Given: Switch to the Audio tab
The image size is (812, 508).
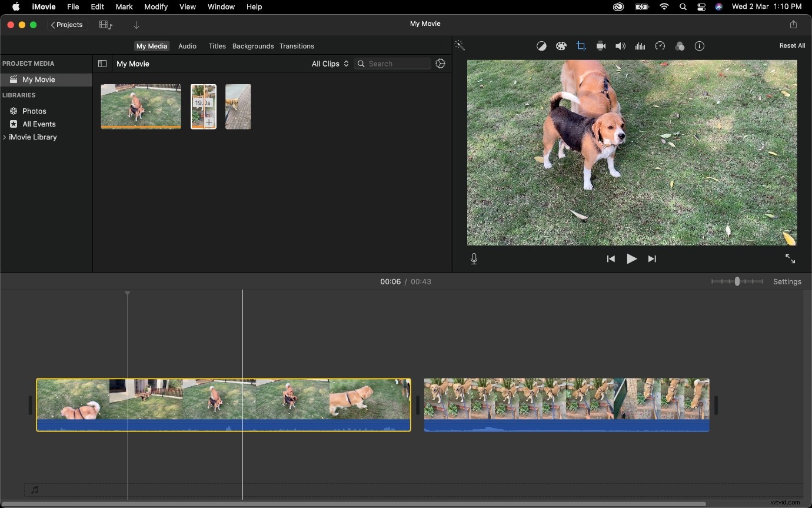Looking at the screenshot, I should point(187,46).
